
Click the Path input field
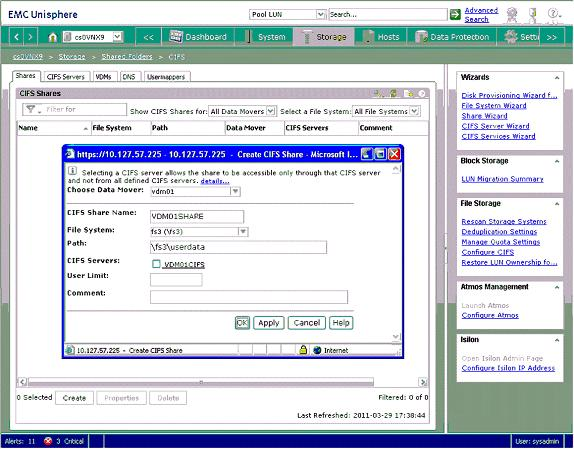click(x=238, y=247)
